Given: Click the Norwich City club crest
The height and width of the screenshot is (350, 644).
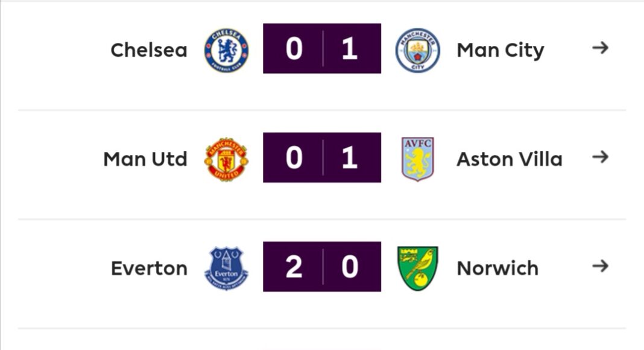Looking at the screenshot, I should (417, 269).
